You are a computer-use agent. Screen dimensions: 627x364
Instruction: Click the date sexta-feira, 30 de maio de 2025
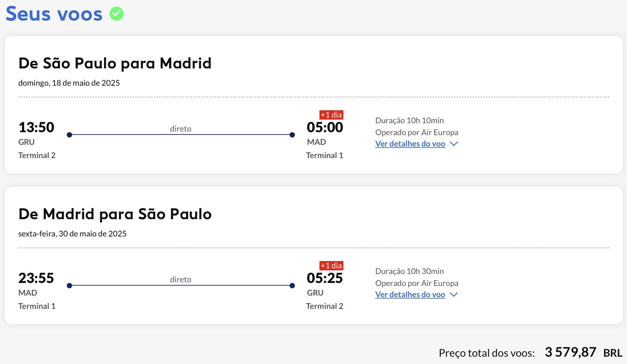tap(72, 233)
